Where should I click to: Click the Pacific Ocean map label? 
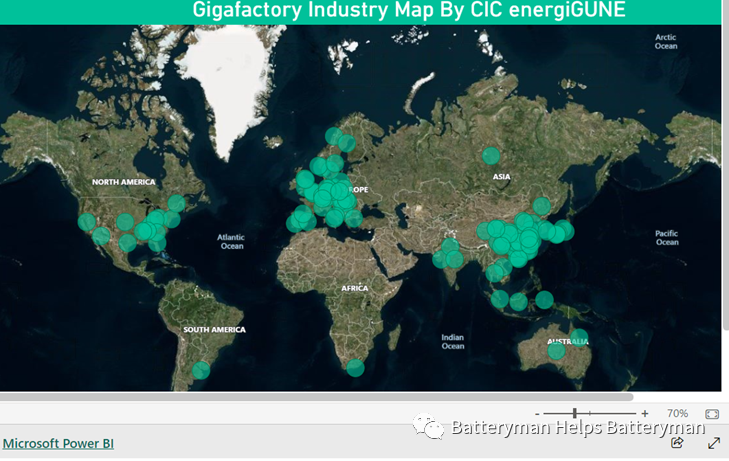(x=667, y=237)
